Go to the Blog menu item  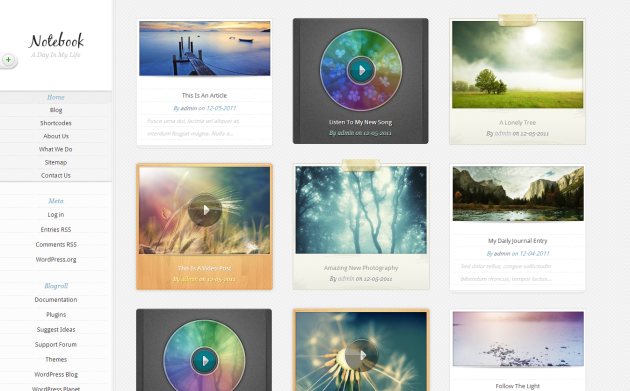pos(56,110)
